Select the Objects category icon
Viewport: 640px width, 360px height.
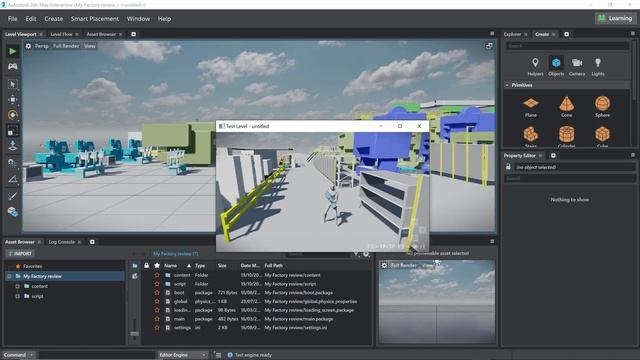pos(556,67)
